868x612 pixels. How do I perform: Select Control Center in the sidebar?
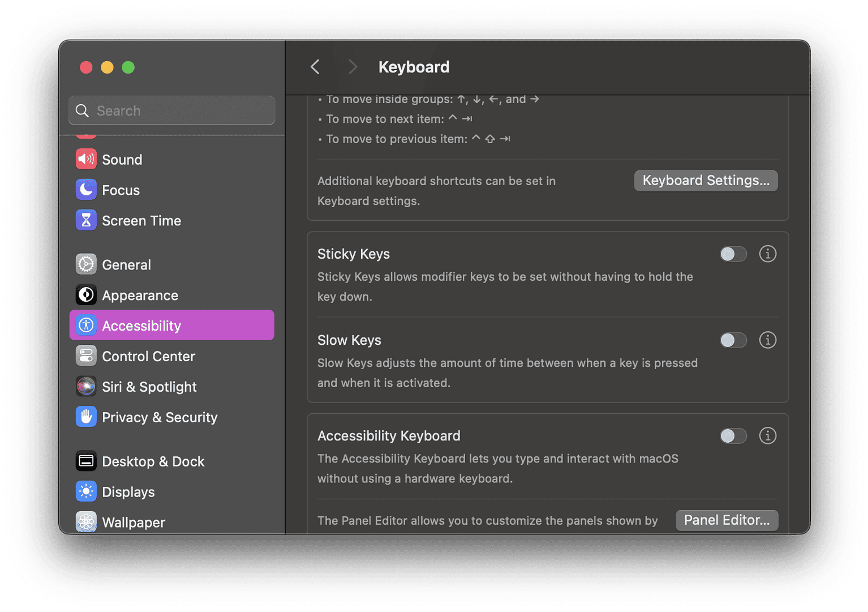coord(86,356)
